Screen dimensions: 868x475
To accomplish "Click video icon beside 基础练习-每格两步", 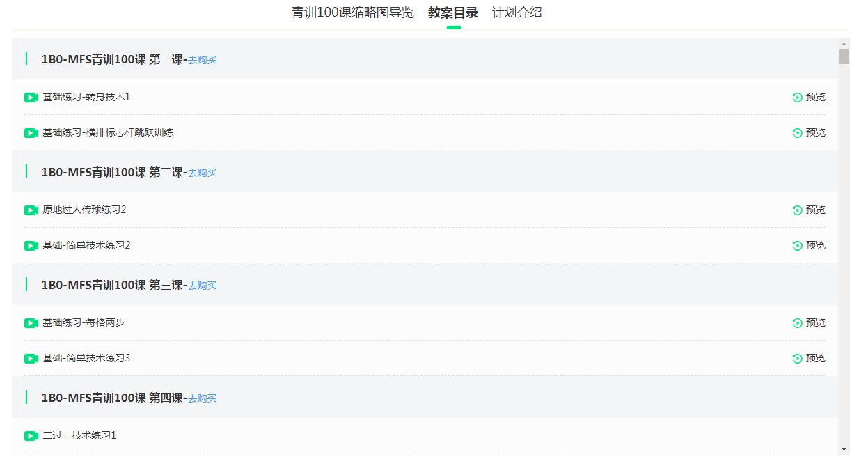I will [x=31, y=323].
